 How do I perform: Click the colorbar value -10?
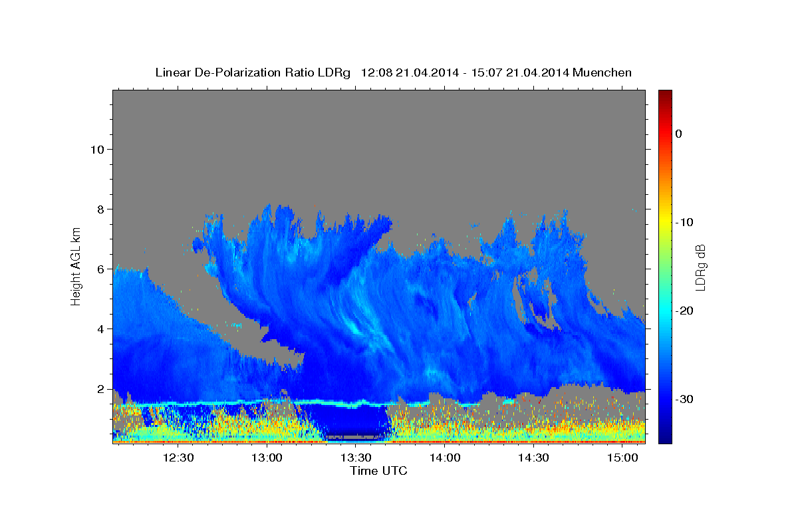tap(684, 222)
